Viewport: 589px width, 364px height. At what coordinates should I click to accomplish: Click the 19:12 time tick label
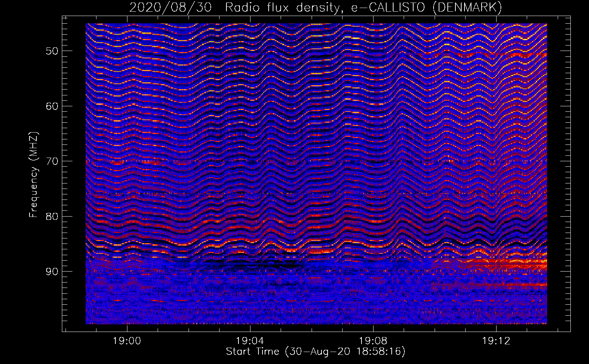click(x=496, y=341)
